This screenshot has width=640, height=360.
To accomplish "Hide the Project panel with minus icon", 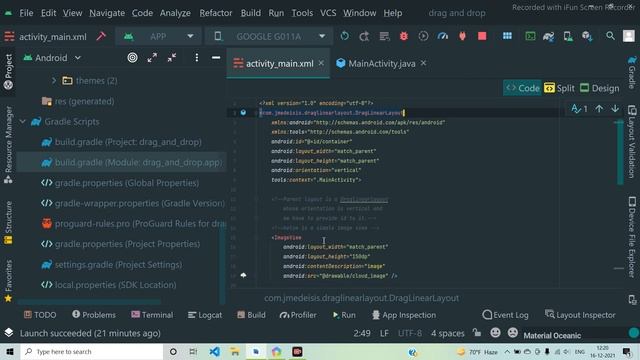I will pyautogui.click(x=216, y=58).
